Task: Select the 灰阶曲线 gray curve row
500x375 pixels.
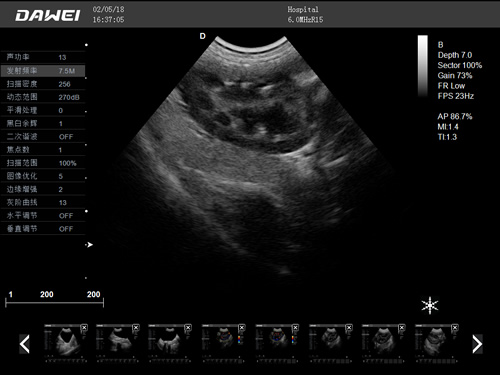Action: click(43, 202)
